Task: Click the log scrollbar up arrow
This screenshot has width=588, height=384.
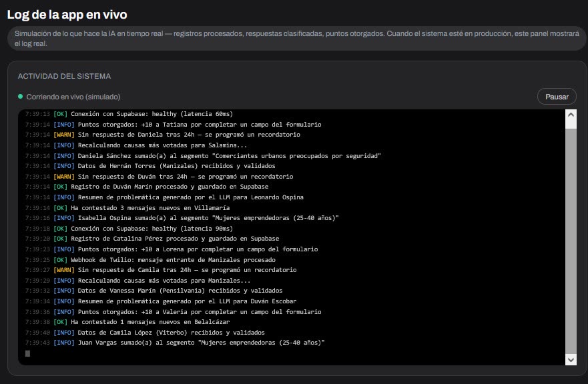Action: tap(571, 115)
